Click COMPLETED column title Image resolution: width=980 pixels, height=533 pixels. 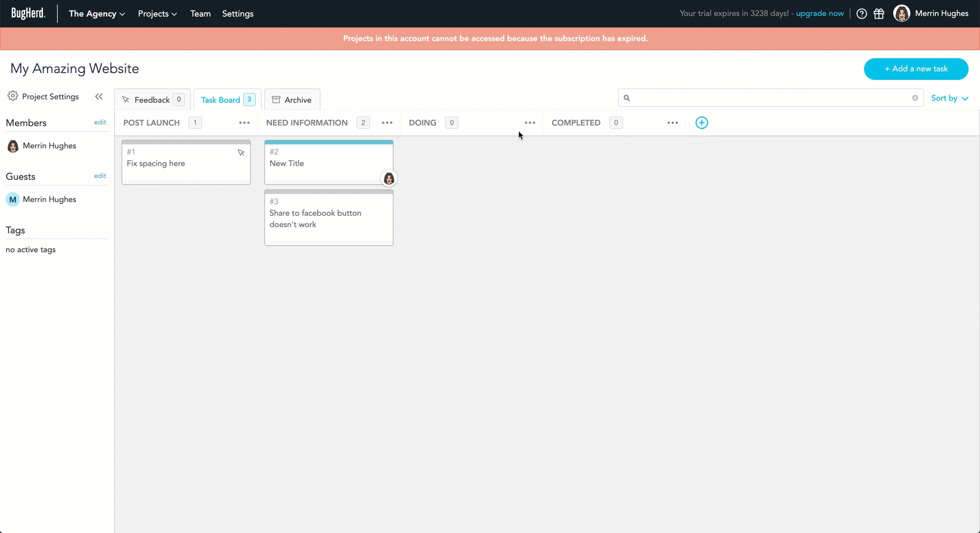click(x=576, y=123)
